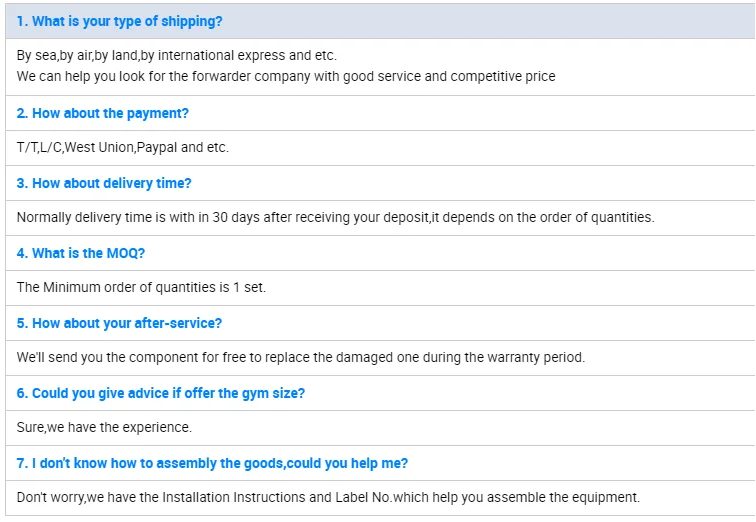The image size is (756, 522).
Task: Click the "Sure, we have the experience" answer
Action: [x=104, y=427]
